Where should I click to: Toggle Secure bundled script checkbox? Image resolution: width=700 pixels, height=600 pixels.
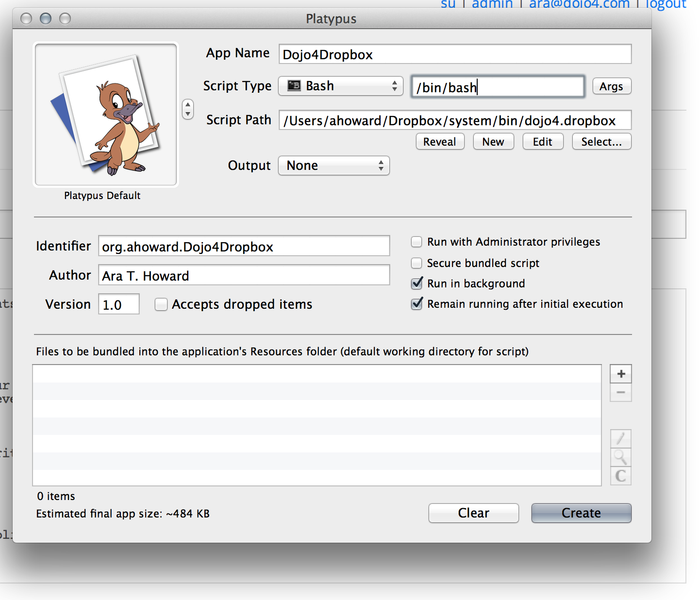coord(417,263)
